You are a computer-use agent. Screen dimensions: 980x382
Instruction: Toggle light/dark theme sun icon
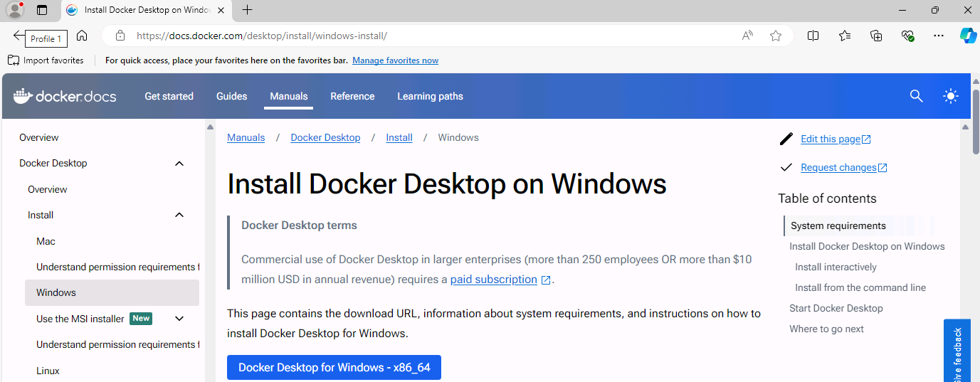tap(951, 96)
